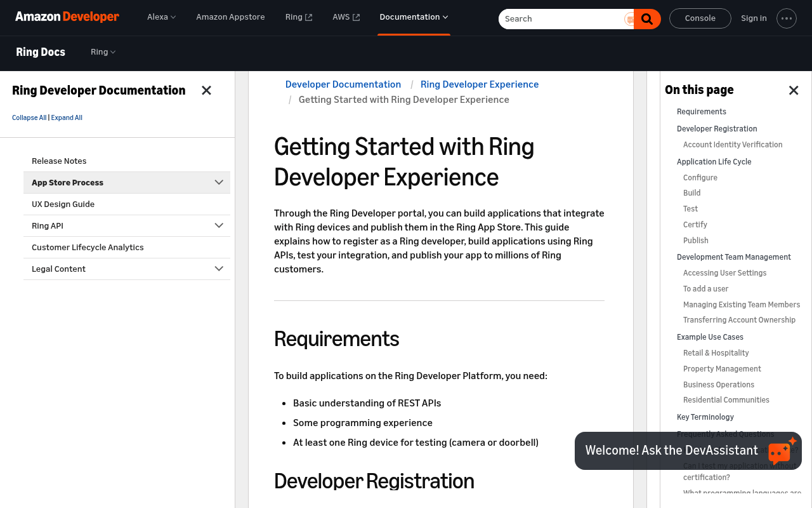Click the Ring Developer Experience breadcrumb
This screenshot has width=812, height=508.
[x=480, y=84]
